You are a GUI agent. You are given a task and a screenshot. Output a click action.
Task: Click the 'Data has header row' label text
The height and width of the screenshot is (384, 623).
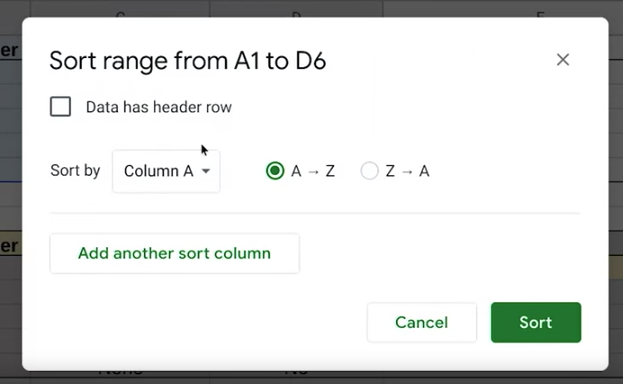(159, 107)
